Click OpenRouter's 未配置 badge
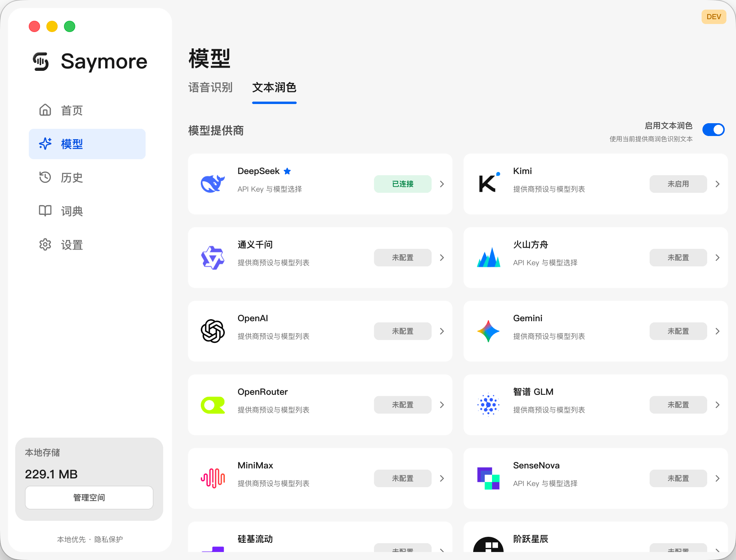The width and height of the screenshot is (736, 560). point(403,405)
